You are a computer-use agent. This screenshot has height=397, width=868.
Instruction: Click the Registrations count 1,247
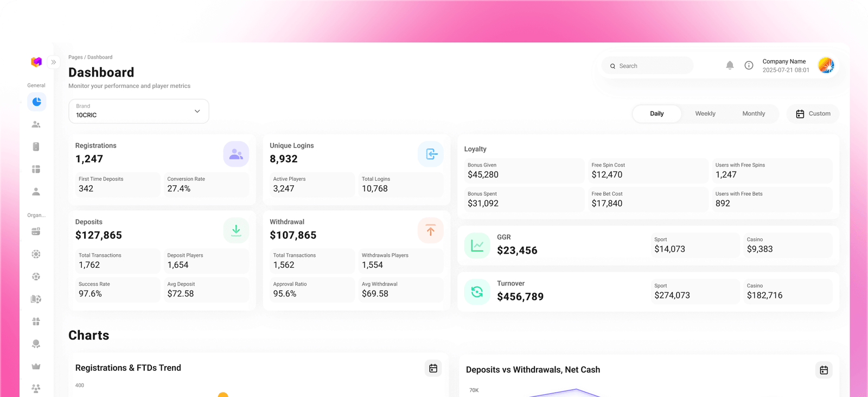pyautogui.click(x=89, y=159)
